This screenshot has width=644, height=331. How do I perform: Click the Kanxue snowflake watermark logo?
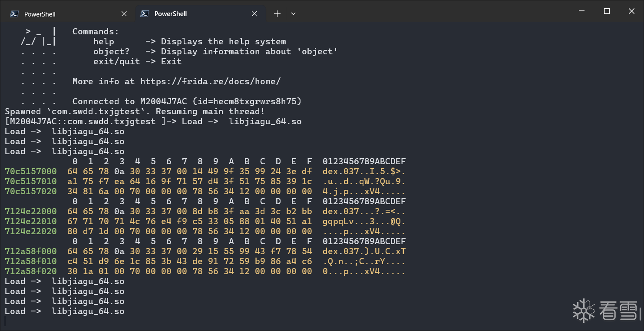[x=583, y=311]
